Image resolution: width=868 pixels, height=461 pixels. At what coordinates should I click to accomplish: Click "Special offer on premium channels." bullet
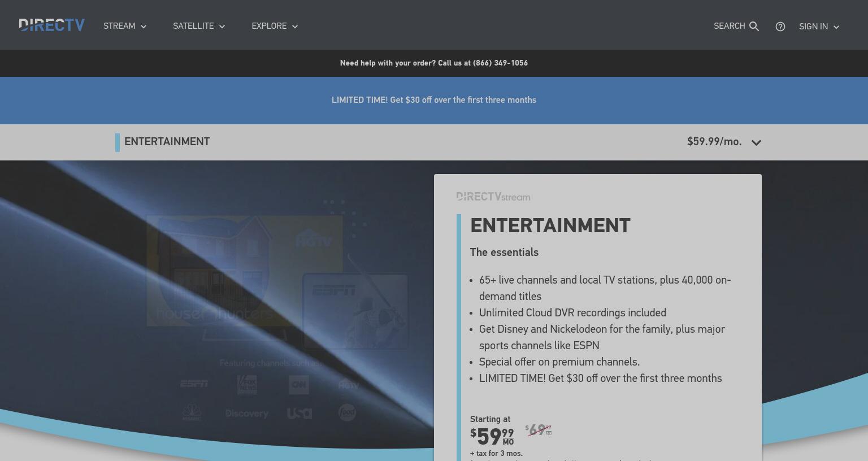pyautogui.click(x=559, y=362)
